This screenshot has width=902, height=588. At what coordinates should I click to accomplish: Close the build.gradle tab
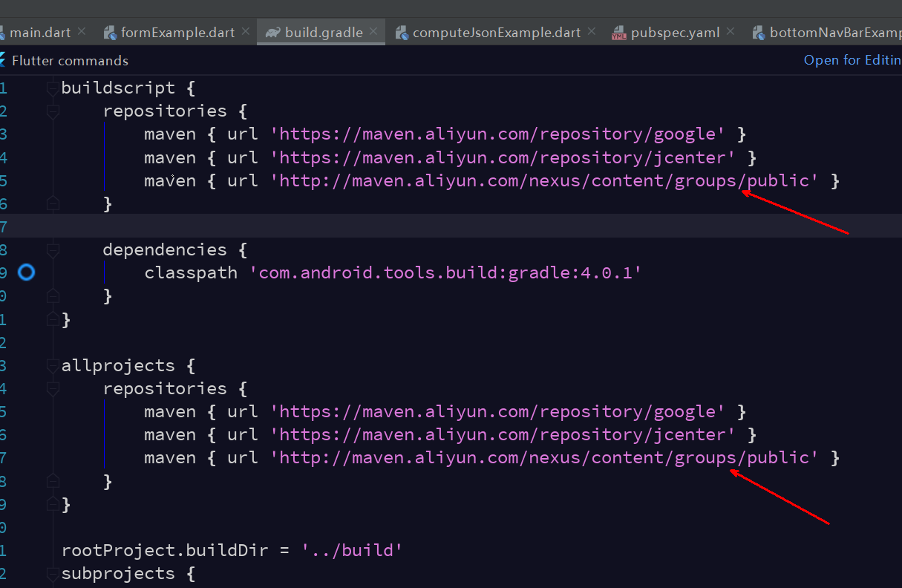[373, 32]
